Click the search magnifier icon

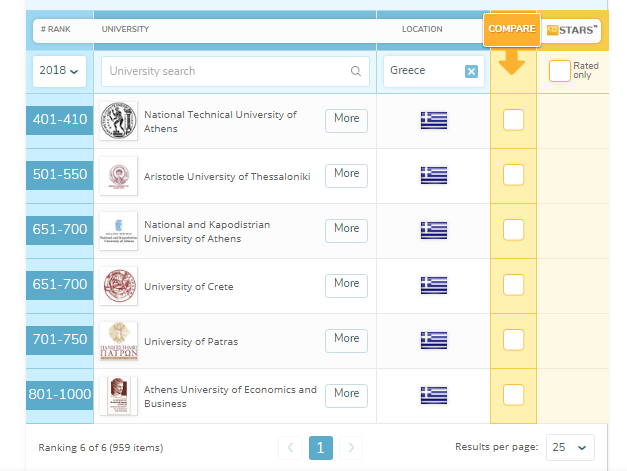pos(355,71)
